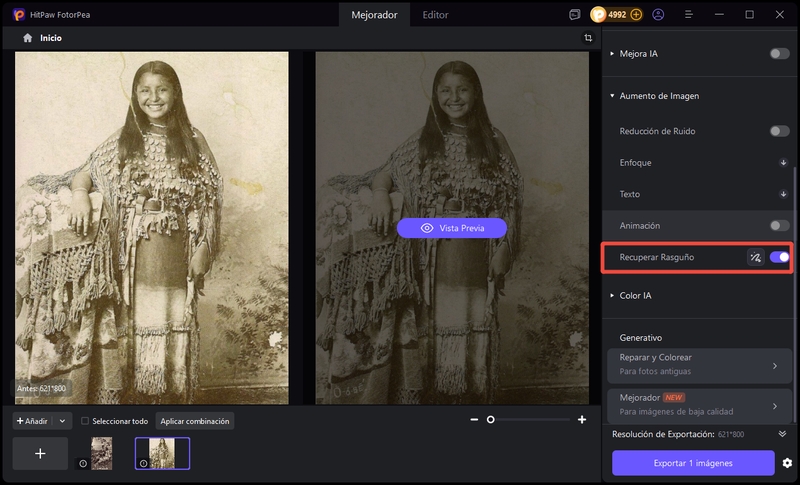Image resolution: width=800 pixels, height=485 pixels.
Task: Click the task list icon left of coins
Action: pos(574,15)
